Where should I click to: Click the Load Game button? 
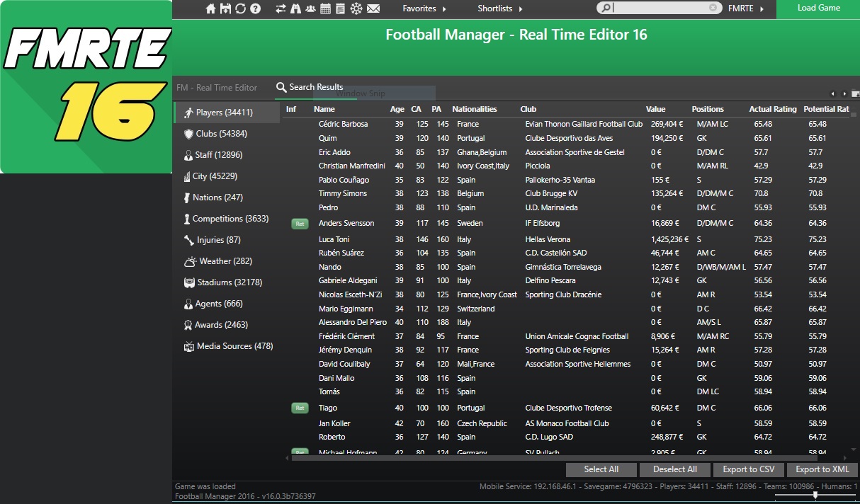[x=818, y=8]
